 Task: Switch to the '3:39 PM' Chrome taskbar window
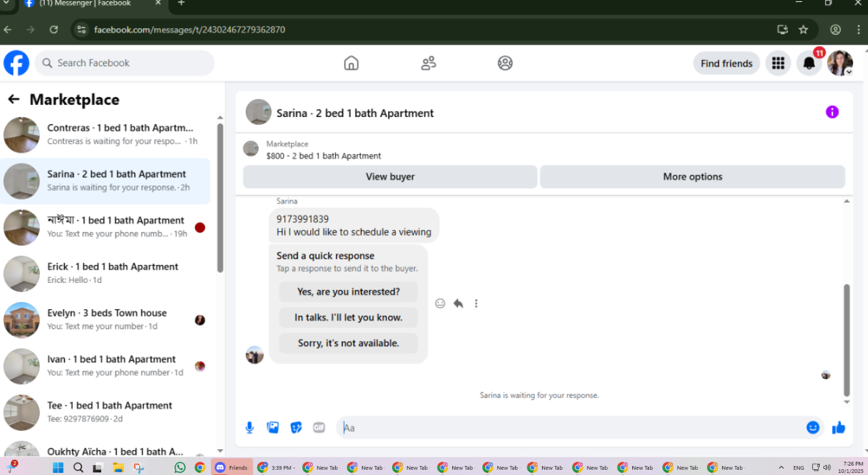(278, 468)
